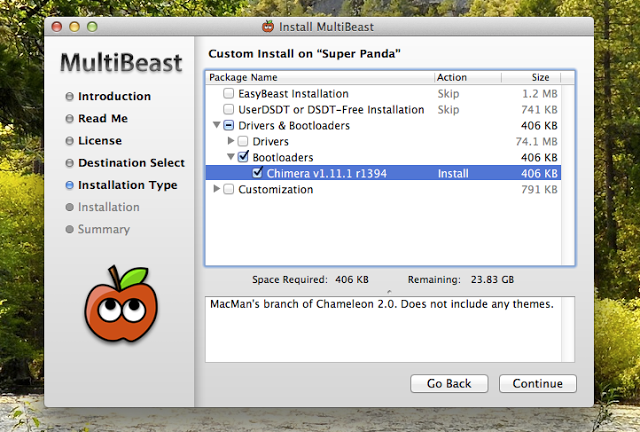Click the Skip action for EasyBeast Installation

pos(448,94)
